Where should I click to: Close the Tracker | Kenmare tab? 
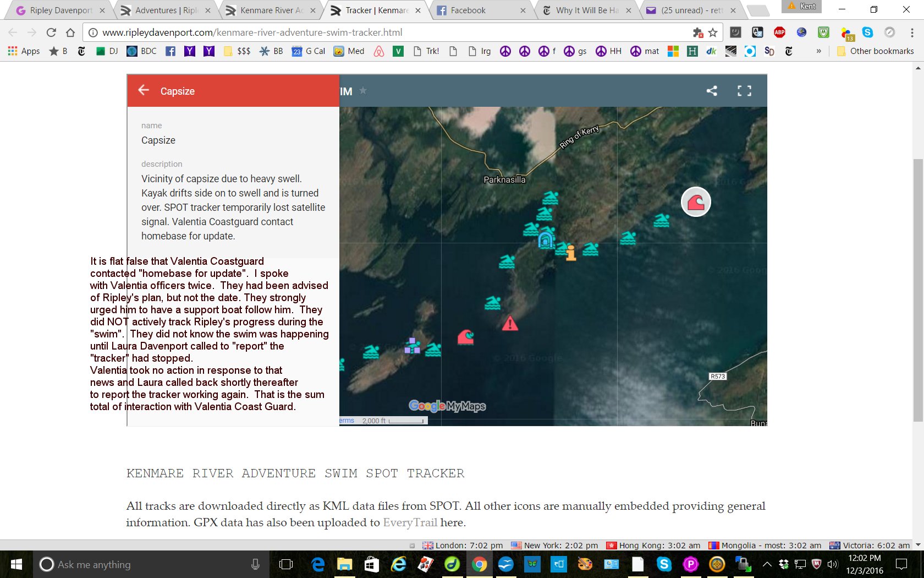pos(418,10)
